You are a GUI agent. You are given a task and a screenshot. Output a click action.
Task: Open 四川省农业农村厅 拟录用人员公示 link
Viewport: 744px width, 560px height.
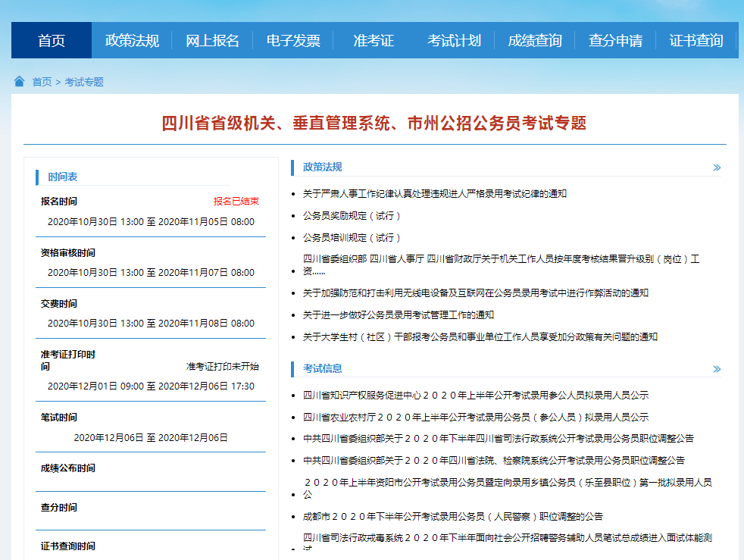pyautogui.click(x=476, y=417)
